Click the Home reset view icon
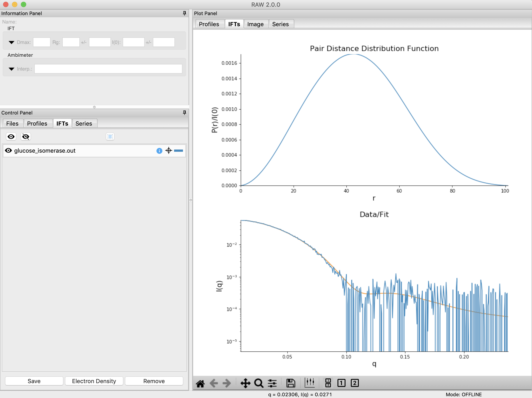Image resolution: width=532 pixels, height=398 pixels. coord(200,383)
